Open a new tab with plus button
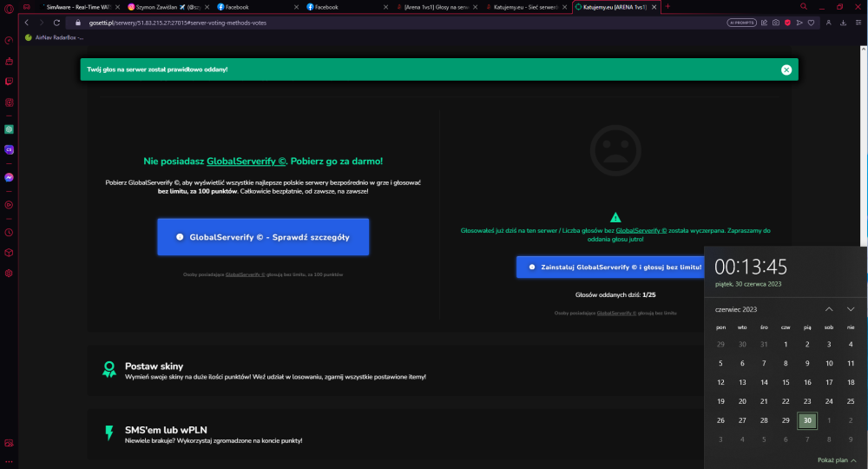Screen dimensions: 868x469 click(667, 7)
